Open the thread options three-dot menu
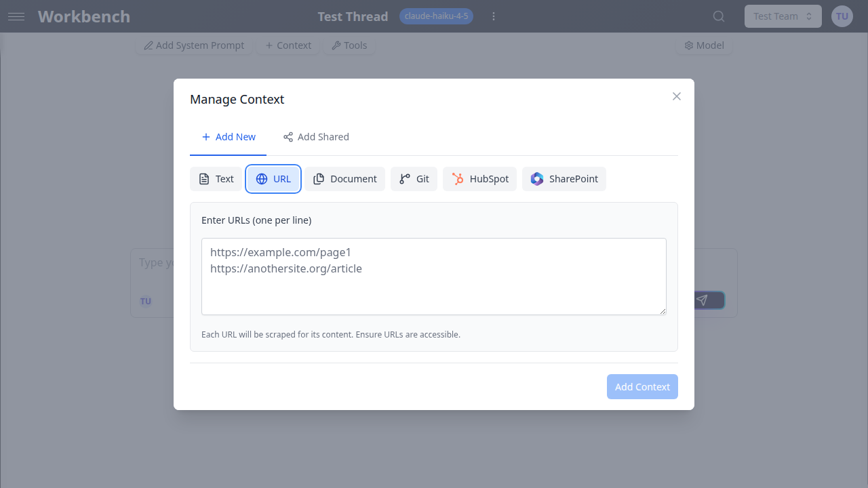The width and height of the screenshot is (868, 488). point(494,16)
